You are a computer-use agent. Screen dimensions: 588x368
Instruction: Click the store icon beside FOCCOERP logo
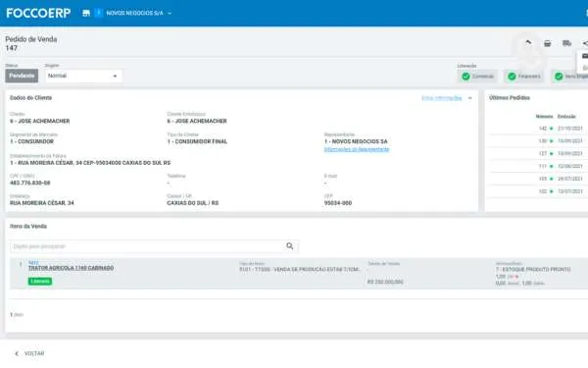86,13
